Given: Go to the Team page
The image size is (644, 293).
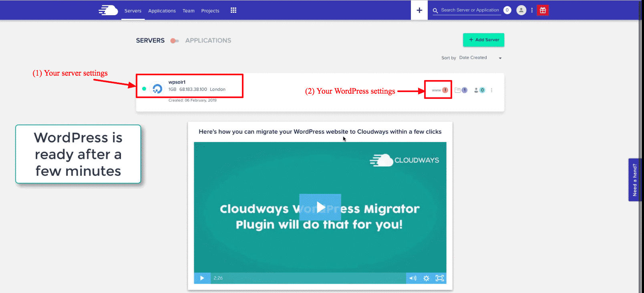Looking at the screenshot, I should pyautogui.click(x=189, y=11).
